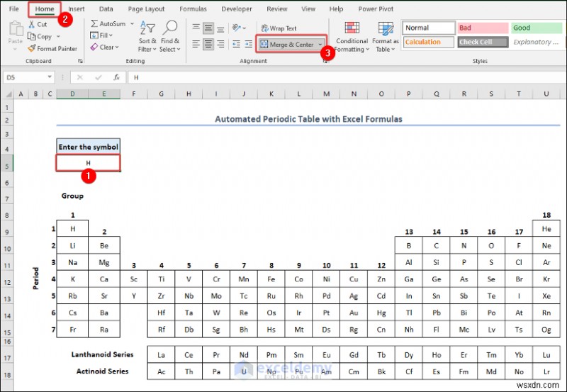The width and height of the screenshot is (567, 392).
Task: Click the text orientation icon
Action: click(237, 28)
